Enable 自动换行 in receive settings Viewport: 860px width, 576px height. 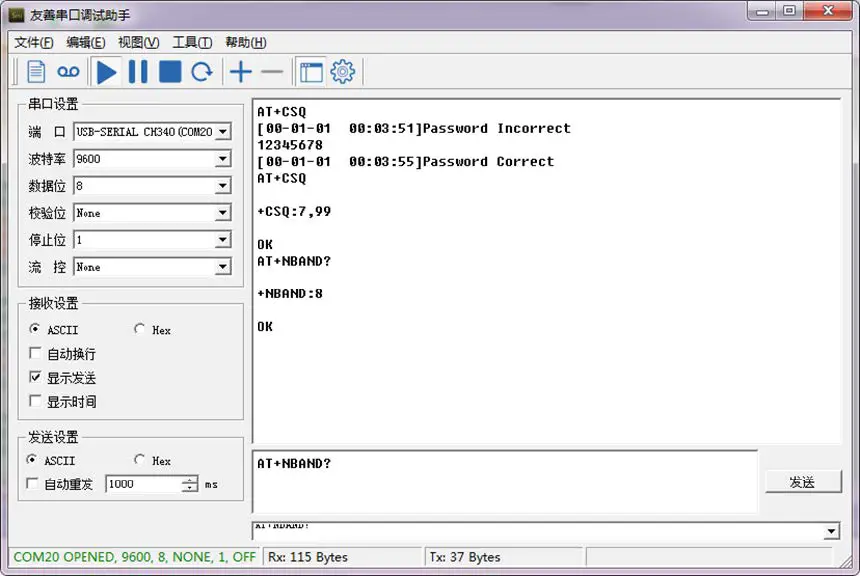34,354
